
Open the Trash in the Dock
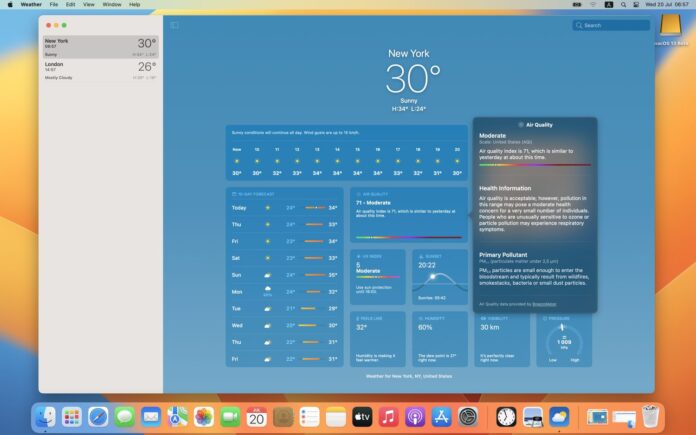coord(650,417)
